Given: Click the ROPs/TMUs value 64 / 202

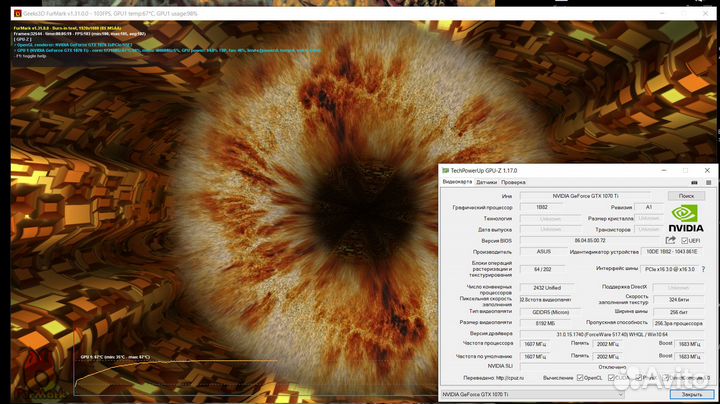Looking at the screenshot, I should (542, 269).
